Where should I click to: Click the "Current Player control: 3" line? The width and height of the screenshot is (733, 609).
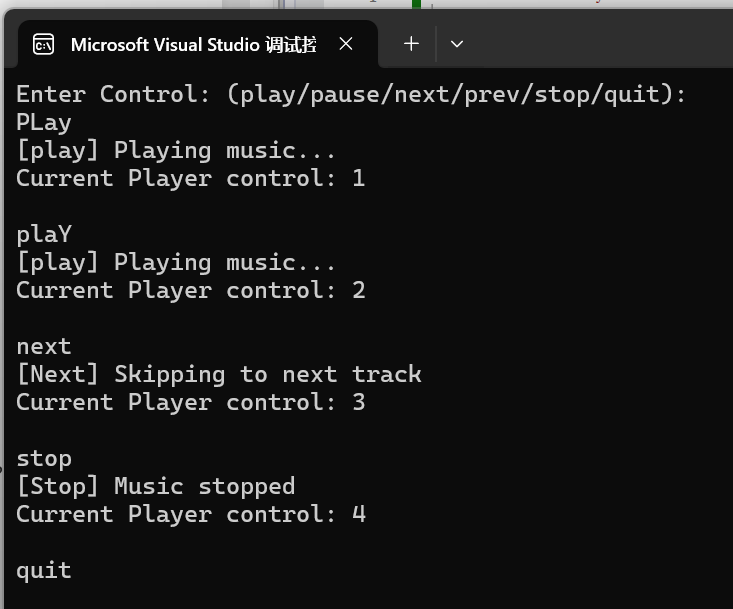[x=190, y=402]
